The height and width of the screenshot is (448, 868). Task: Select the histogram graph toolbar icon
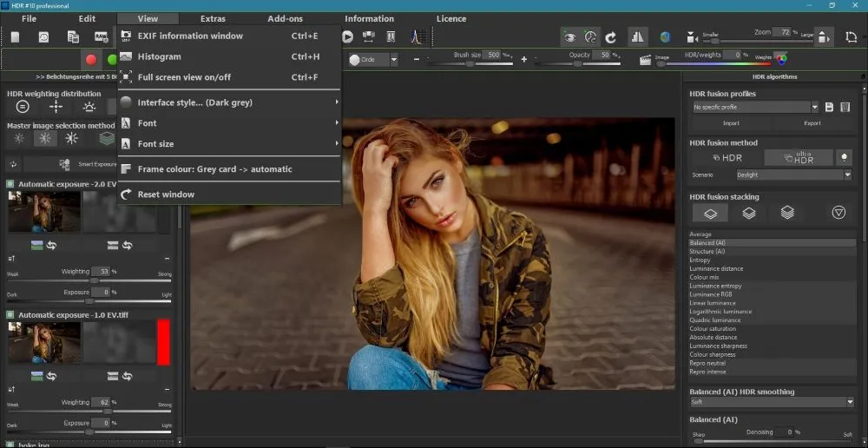[x=416, y=37]
